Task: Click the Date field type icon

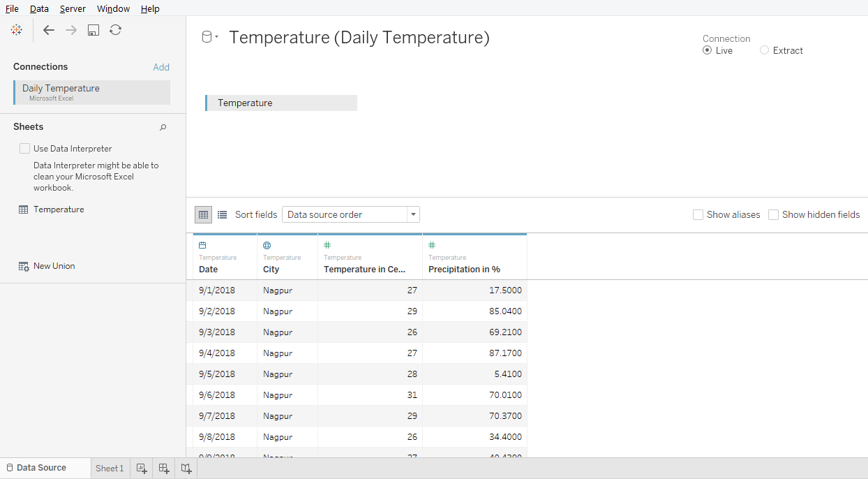Action: (202, 246)
